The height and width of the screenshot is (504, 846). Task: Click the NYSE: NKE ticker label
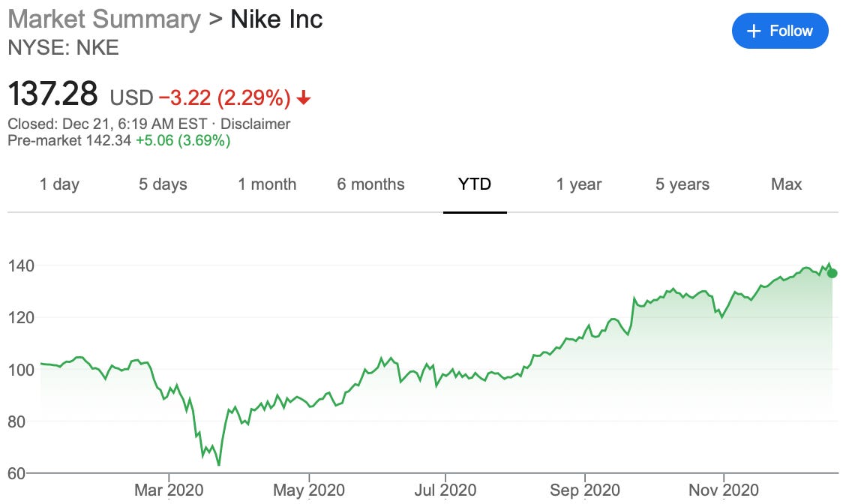pos(63,47)
